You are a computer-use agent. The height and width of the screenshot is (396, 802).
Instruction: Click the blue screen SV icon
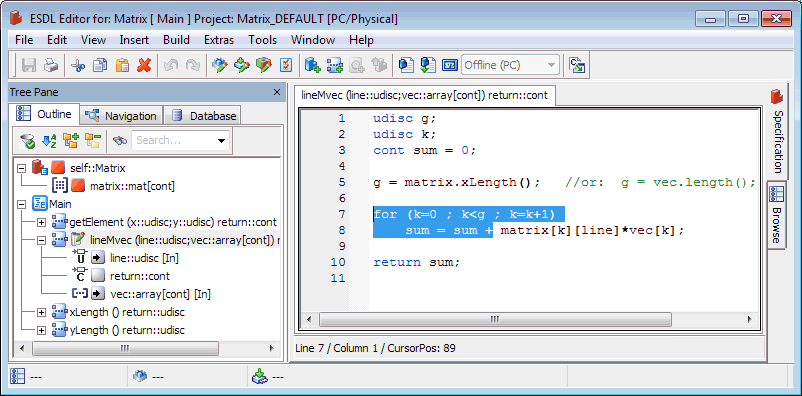(450, 65)
